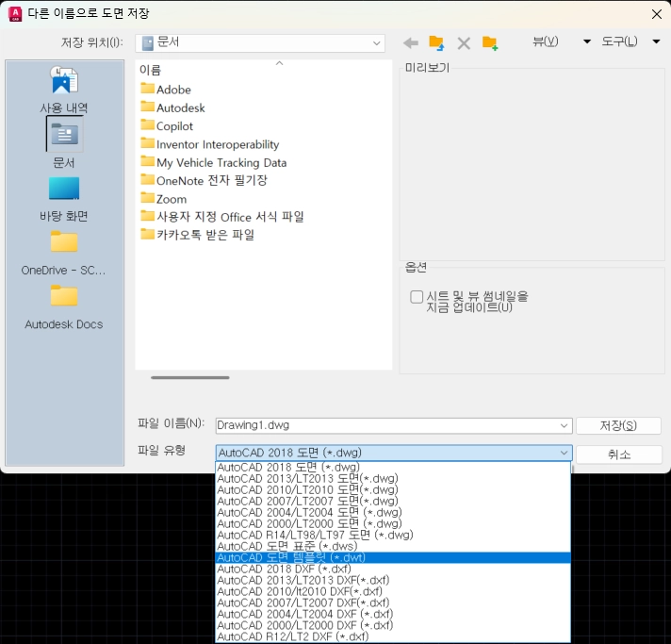The width and height of the screenshot is (671, 644).
Task: Select the Copilot folder
Action: tap(167, 126)
